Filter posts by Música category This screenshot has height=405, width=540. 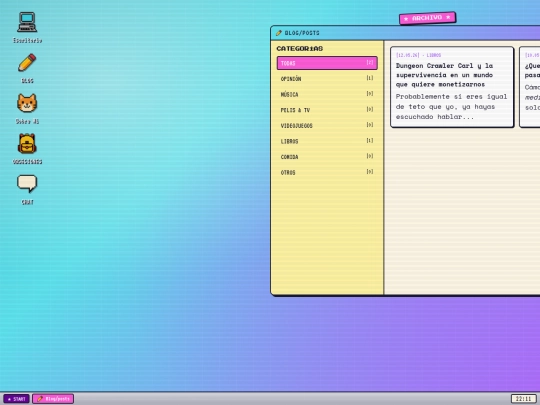pos(327,94)
